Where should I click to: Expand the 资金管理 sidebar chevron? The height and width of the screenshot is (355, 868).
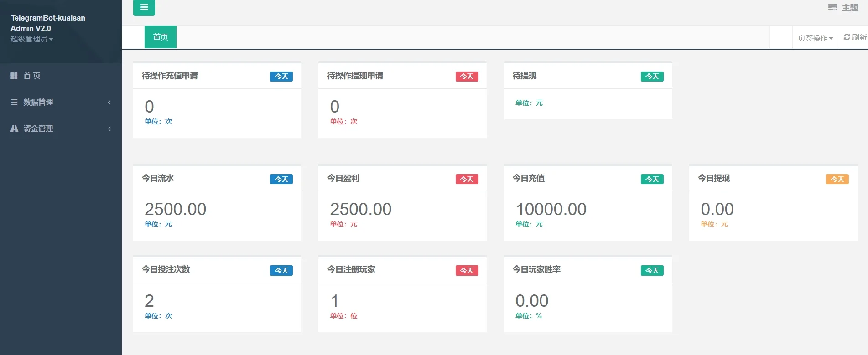tap(109, 129)
